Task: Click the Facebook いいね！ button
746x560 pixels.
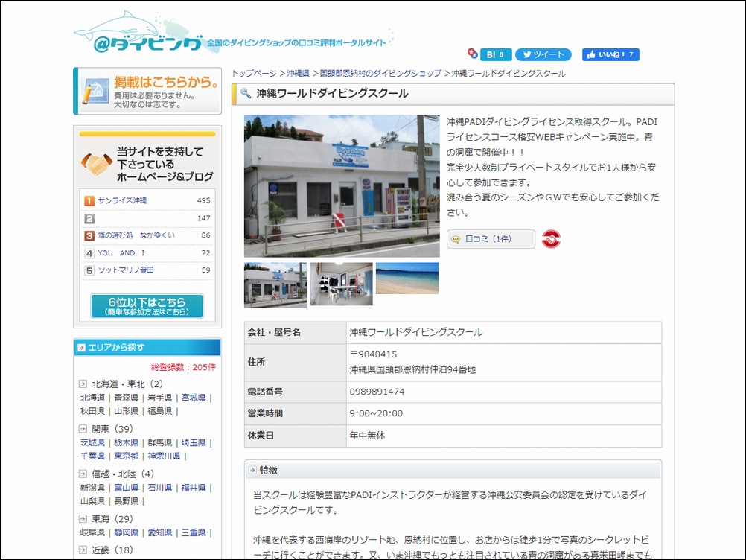Action: [x=610, y=54]
